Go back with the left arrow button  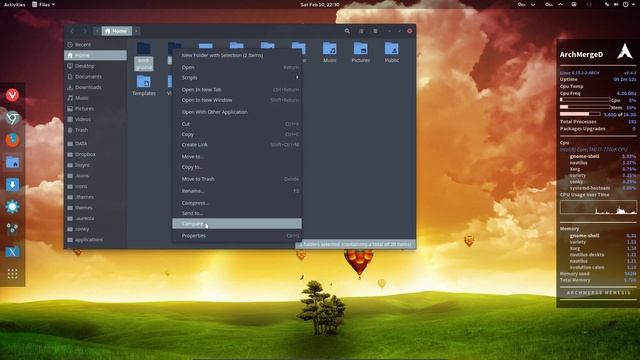pos(72,31)
